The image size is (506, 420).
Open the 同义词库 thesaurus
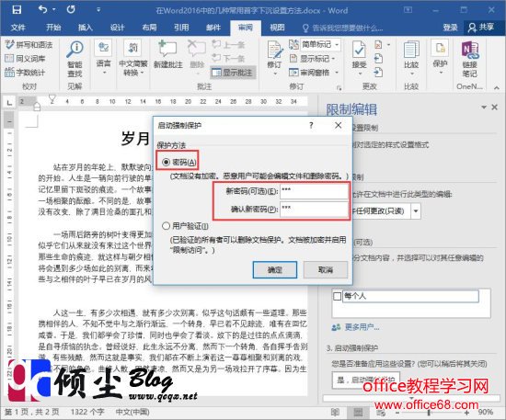click(x=25, y=59)
